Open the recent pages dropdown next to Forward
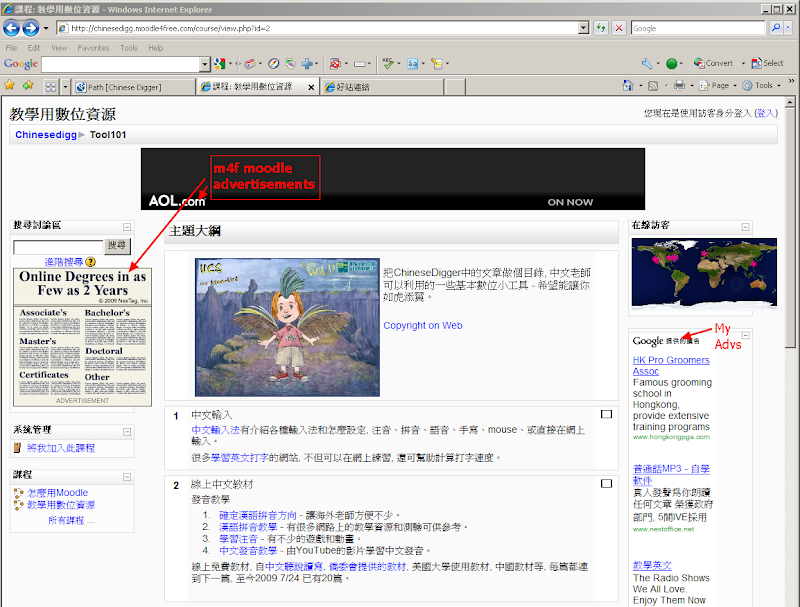Image resolution: width=800 pixels, height=607 pixels. (x=46, y=28)
